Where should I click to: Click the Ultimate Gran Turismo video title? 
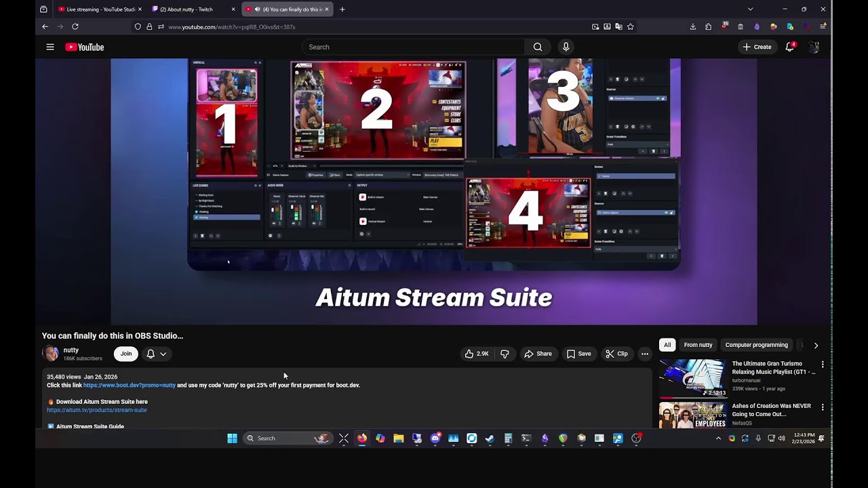[773, 368]
